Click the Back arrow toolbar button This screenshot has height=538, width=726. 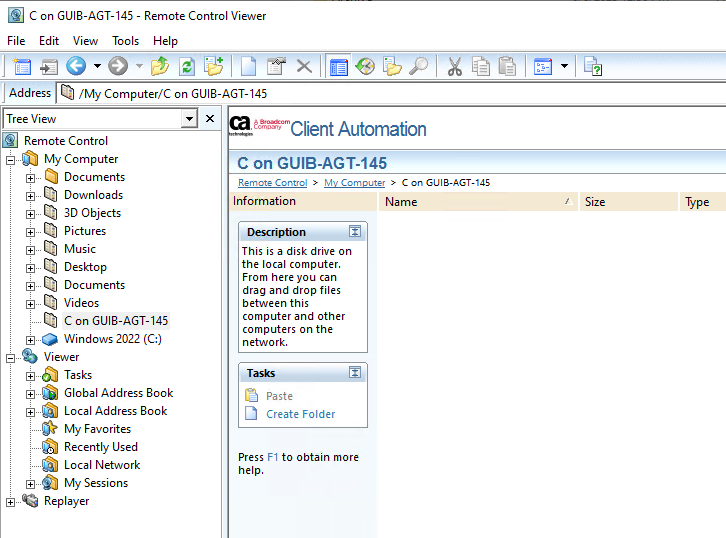click(76, 67)
